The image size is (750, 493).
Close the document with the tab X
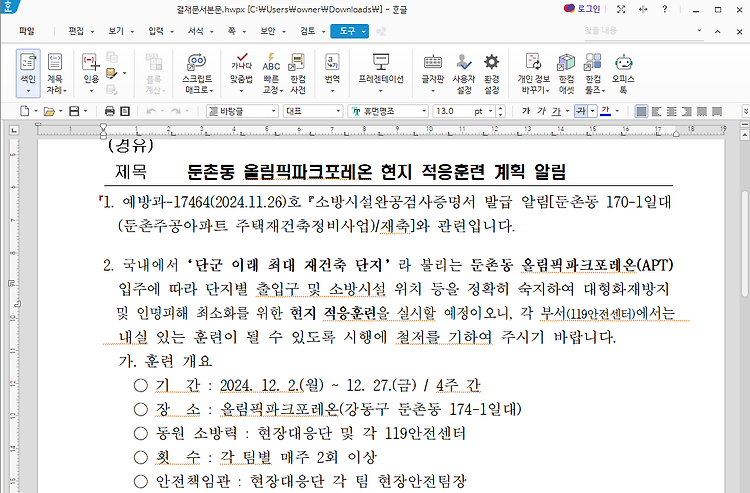point(739,31)
